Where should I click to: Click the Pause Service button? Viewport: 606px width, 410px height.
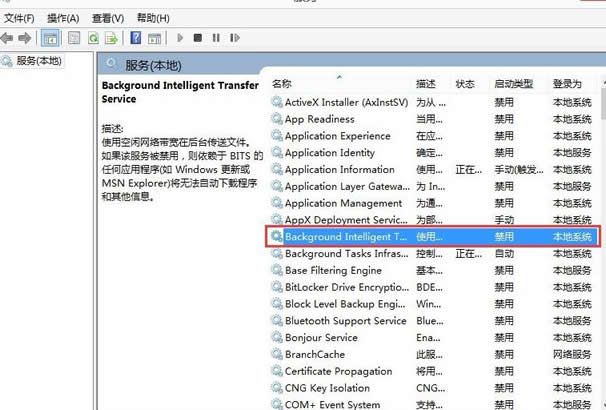click(x=216, y=38)
